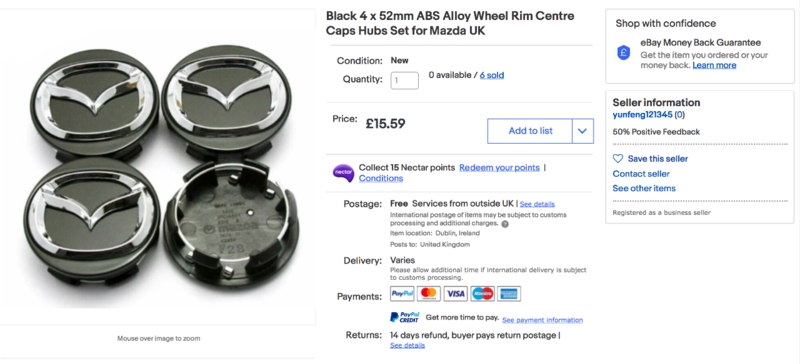Click the PayPal Credit logo
This screenshot has width=800, height=364.
405,318
